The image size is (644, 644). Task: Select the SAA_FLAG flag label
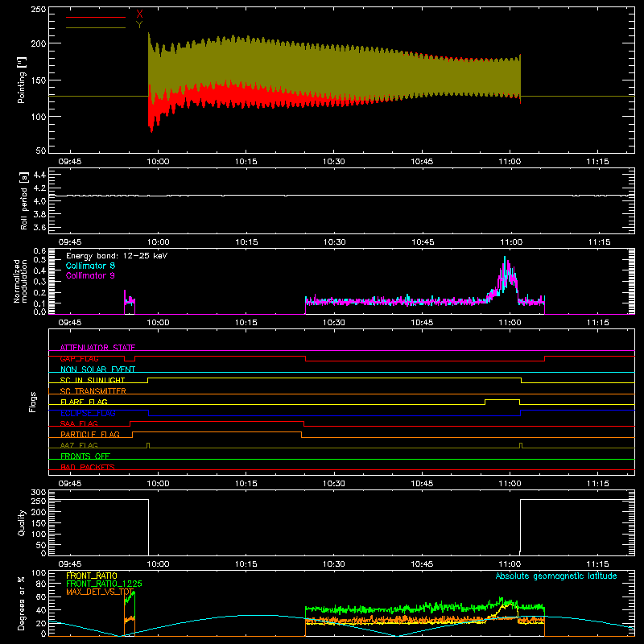(x=79, y=423)
